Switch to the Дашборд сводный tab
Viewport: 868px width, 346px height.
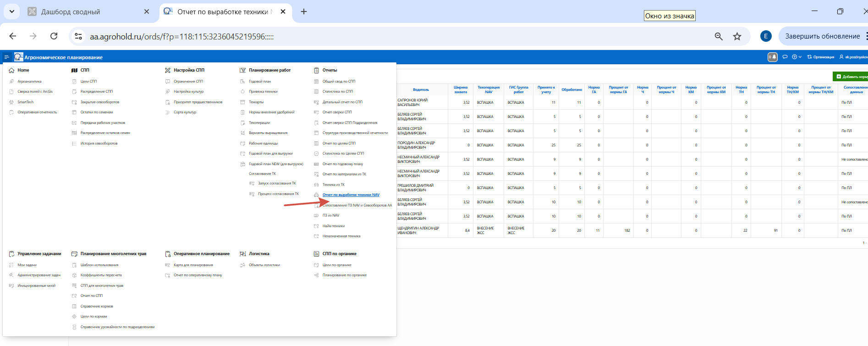click(71, 12)
